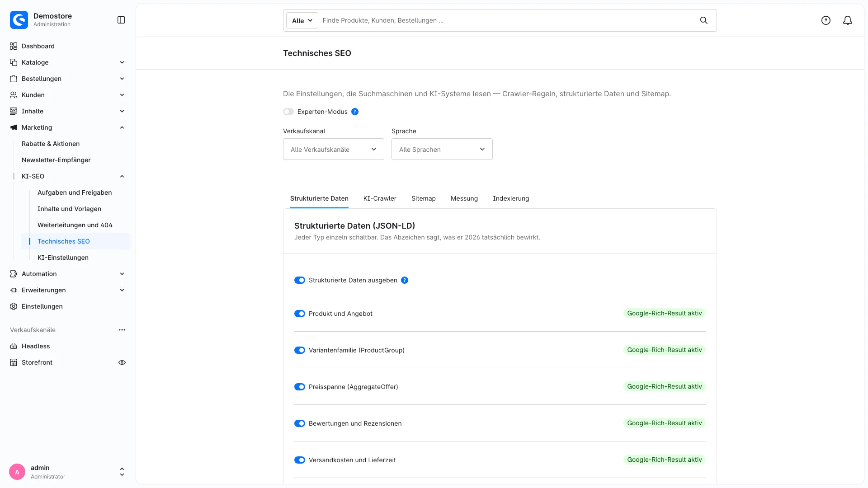Open the Alle Sprachen dropdown
Screen dimensions: 868x488
click(442, 149)
